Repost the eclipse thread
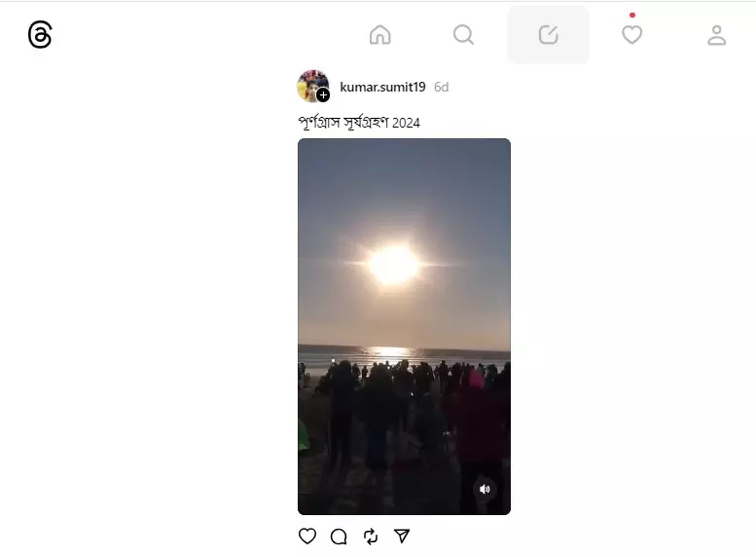Image resolution: width=756 pixels, height=557 pixels. tap(371, 537)
